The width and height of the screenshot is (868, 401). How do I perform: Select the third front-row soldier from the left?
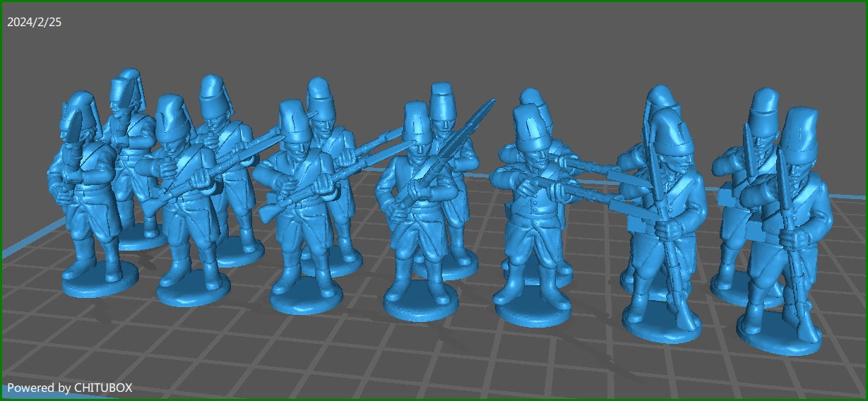(300, 205)
